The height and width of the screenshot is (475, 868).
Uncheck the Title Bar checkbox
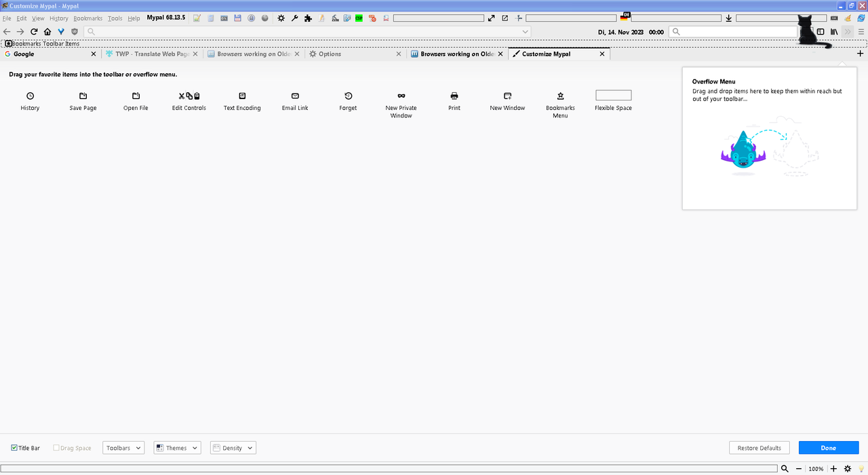15,448
